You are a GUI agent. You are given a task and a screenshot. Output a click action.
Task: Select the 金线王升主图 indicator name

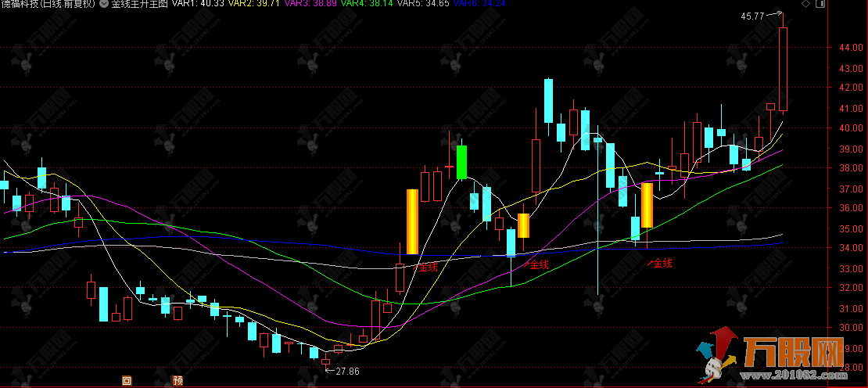tap(139, 5)
